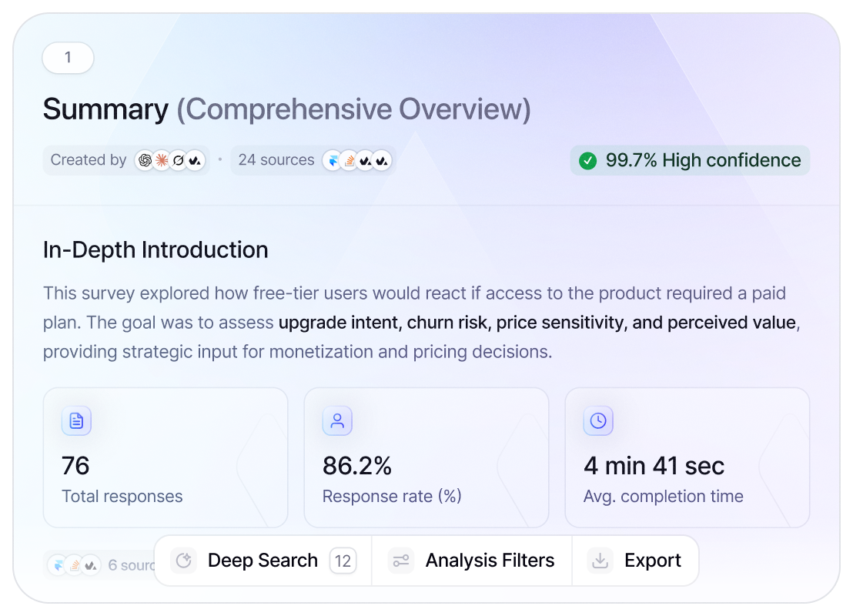Screen dimensions: 853x616
Task: Select the 76 Total responses card
Action: click(x=166, y=457)
